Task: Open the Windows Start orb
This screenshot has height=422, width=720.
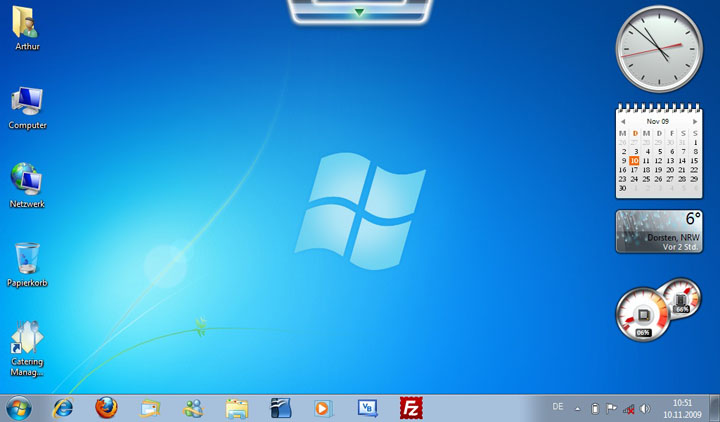Action: tap(19, 408)
